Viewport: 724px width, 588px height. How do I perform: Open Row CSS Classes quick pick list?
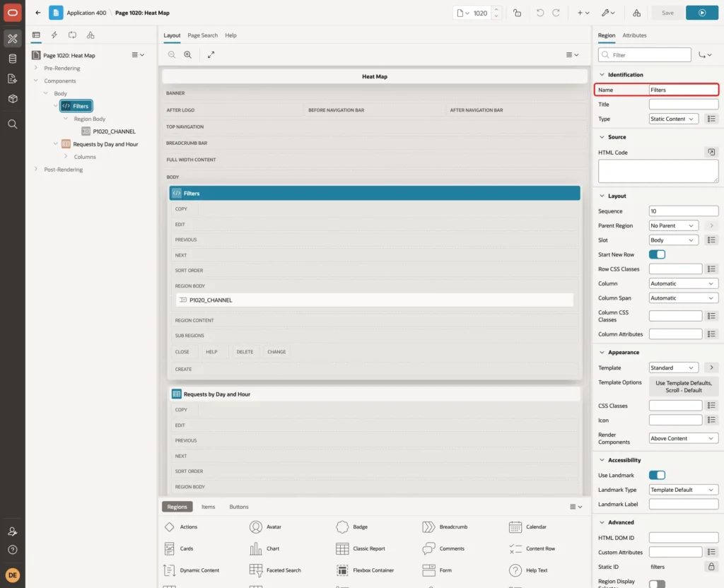click(711, 269)
